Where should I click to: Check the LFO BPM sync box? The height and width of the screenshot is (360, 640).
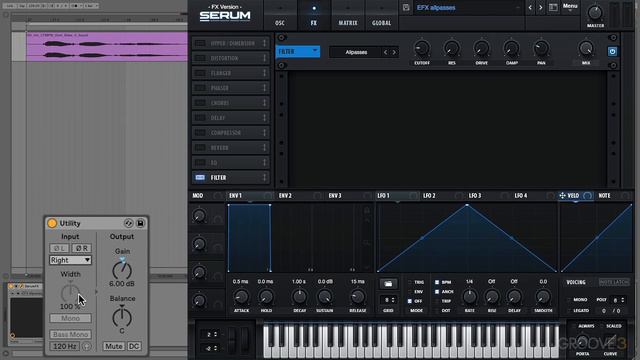pos(437,282)
